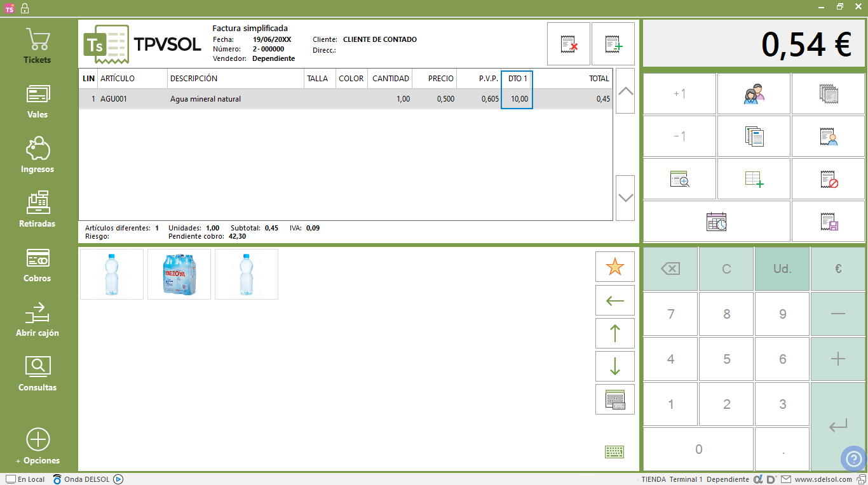Click the ticket with person icon
868x485 pixels.
(828, 136)
